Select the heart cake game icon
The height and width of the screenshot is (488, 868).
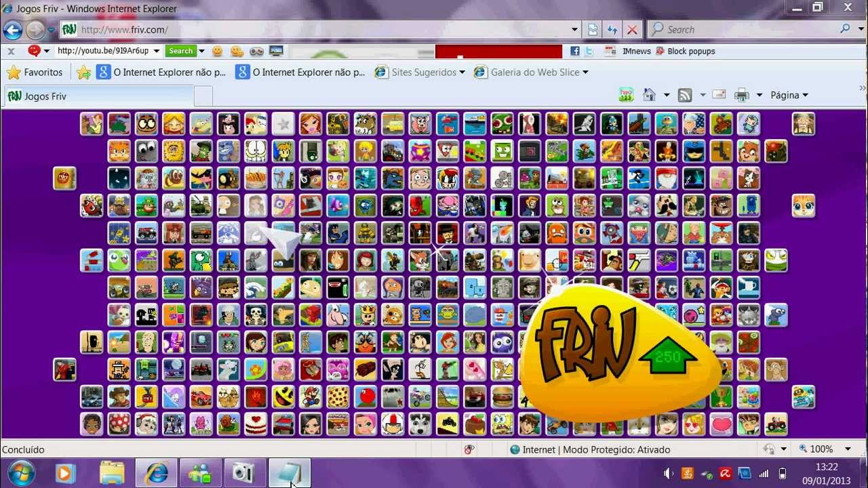tap(256, 424)
